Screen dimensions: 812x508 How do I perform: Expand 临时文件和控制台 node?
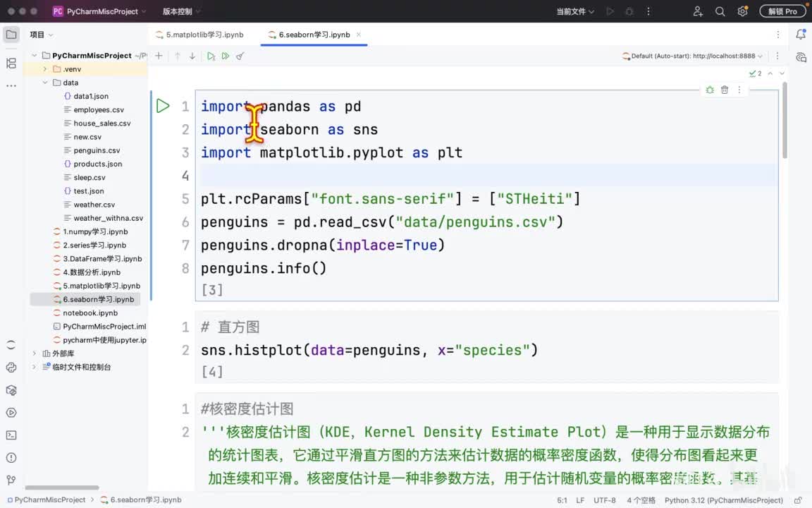[34, 367]
